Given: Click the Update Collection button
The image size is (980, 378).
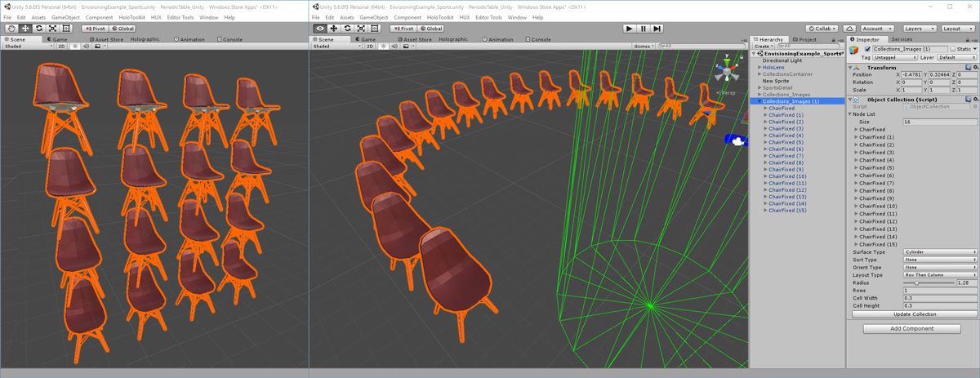Looking at the screenshot, I should click(x=914, y=314).
